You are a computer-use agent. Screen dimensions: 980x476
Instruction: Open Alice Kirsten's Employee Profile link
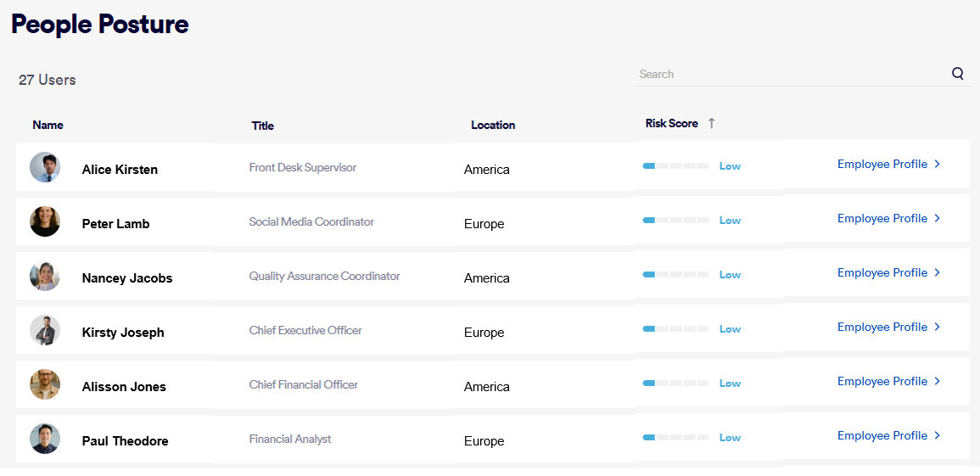click(882, 164)
